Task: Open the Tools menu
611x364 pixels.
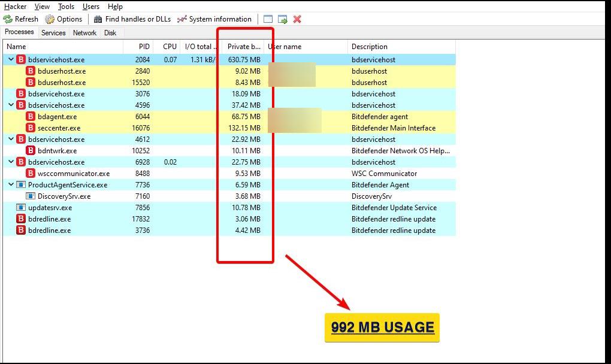Action: [x=66, y=7]
